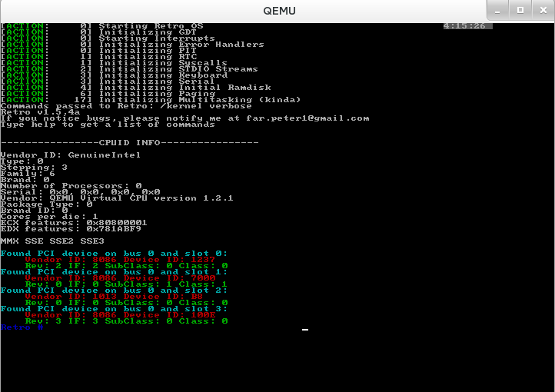Click the 'Stepping: 3' line
This screenshot has width=555, height=392.
pyautogui.click(x=34, y=168)
